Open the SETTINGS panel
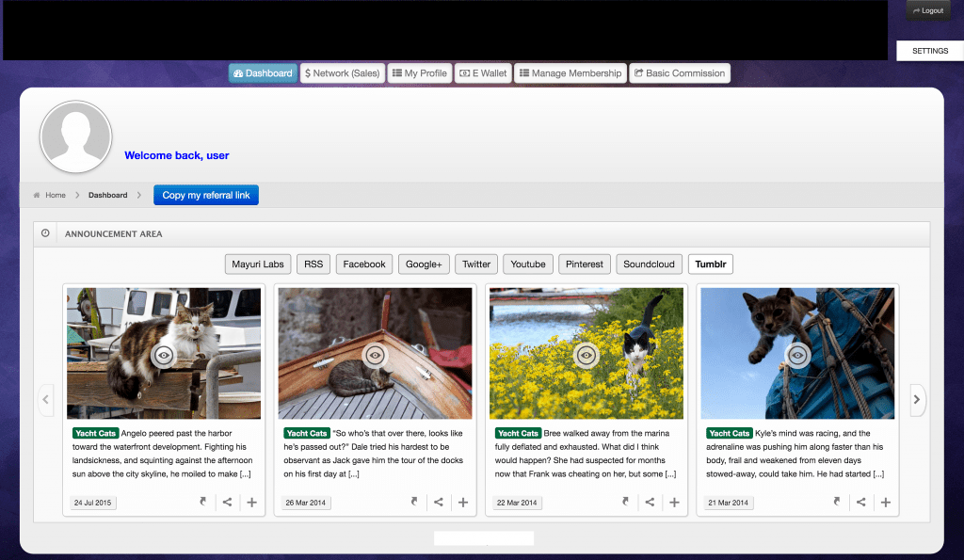964x560 pixels. [930, 51]
